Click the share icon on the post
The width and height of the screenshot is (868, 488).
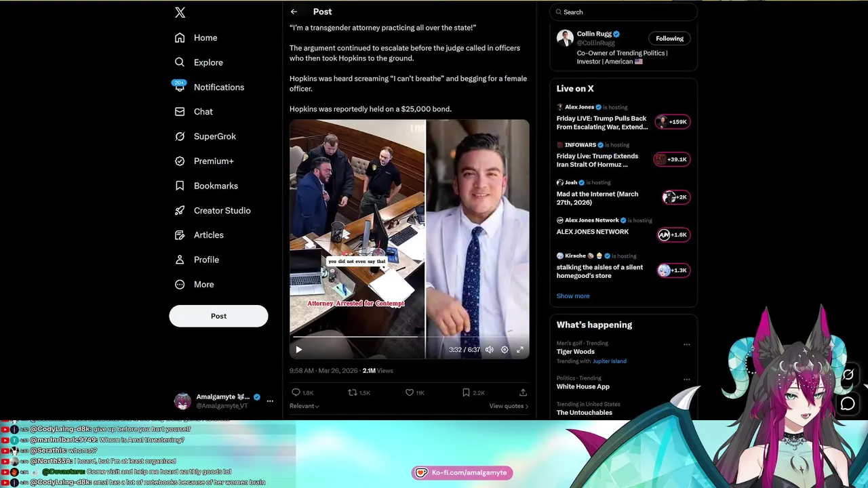point(523,392)
